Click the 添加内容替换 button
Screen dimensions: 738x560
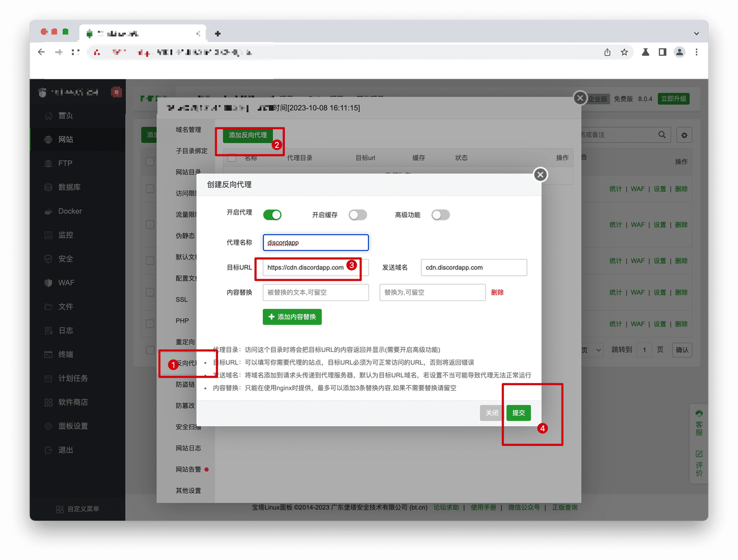coord(292,317)
